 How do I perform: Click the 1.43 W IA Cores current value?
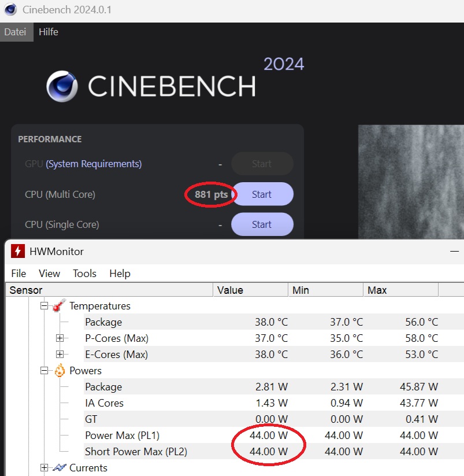click(x=272, y=403)
